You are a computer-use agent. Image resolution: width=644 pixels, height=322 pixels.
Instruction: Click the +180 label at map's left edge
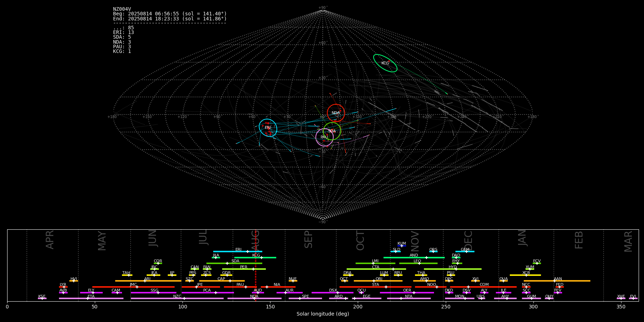tap(112, 117)
